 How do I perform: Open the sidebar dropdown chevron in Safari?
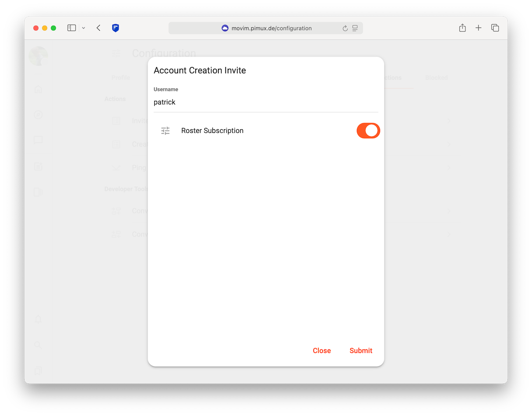pos(83,28)
